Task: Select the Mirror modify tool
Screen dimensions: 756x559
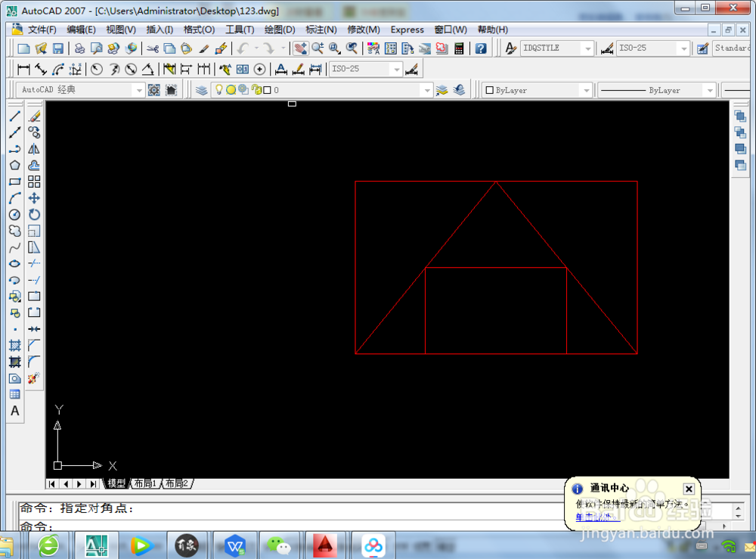Action: [34, 149]
